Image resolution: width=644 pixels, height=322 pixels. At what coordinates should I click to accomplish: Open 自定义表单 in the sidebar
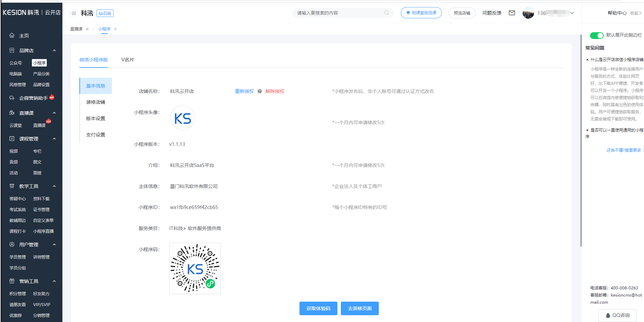[x=43, y=220]
